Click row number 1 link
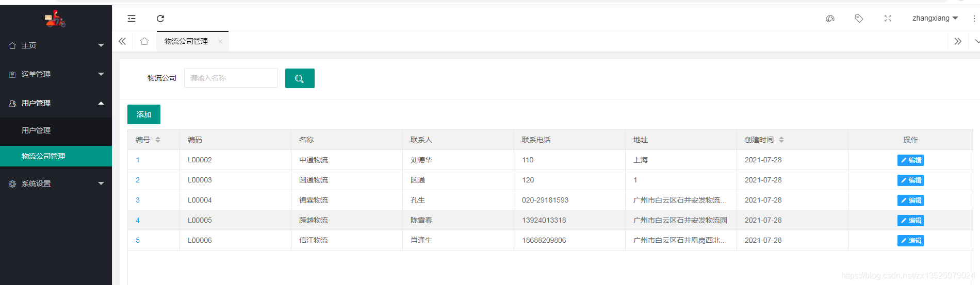This screenshot has width=980, height=285. pos(138,160)
